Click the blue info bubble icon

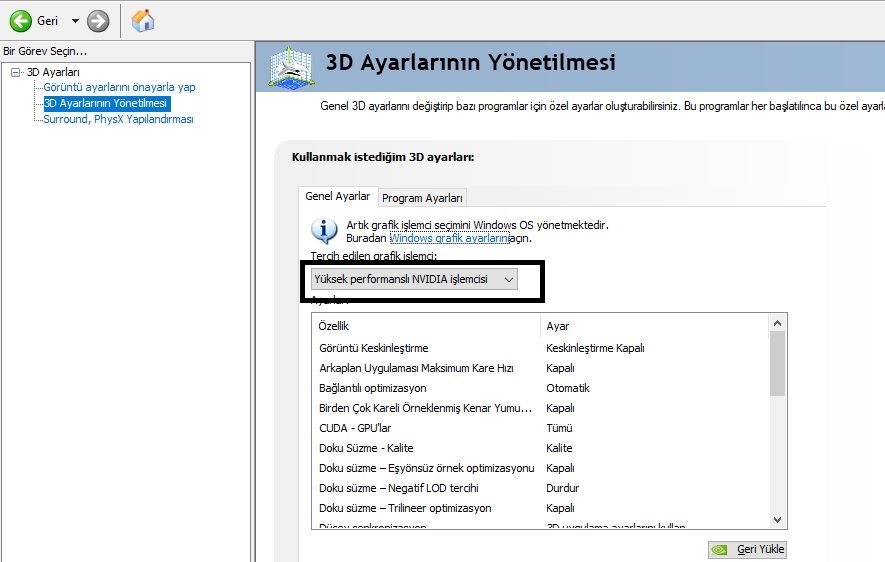click(324, 231)
